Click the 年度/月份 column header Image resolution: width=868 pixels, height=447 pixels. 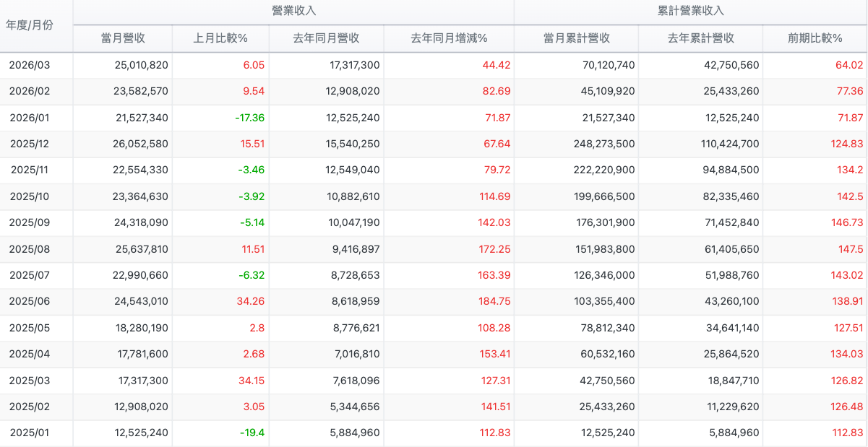point(30,25)
